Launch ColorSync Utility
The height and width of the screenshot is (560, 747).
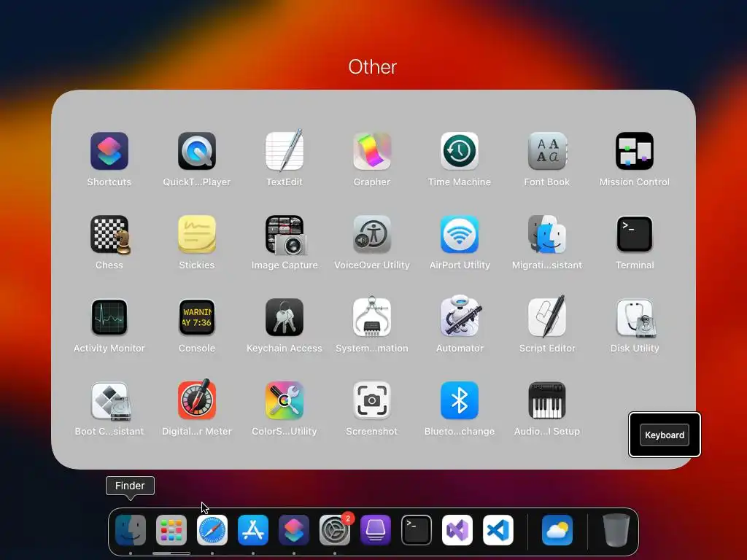click(285, 400)
